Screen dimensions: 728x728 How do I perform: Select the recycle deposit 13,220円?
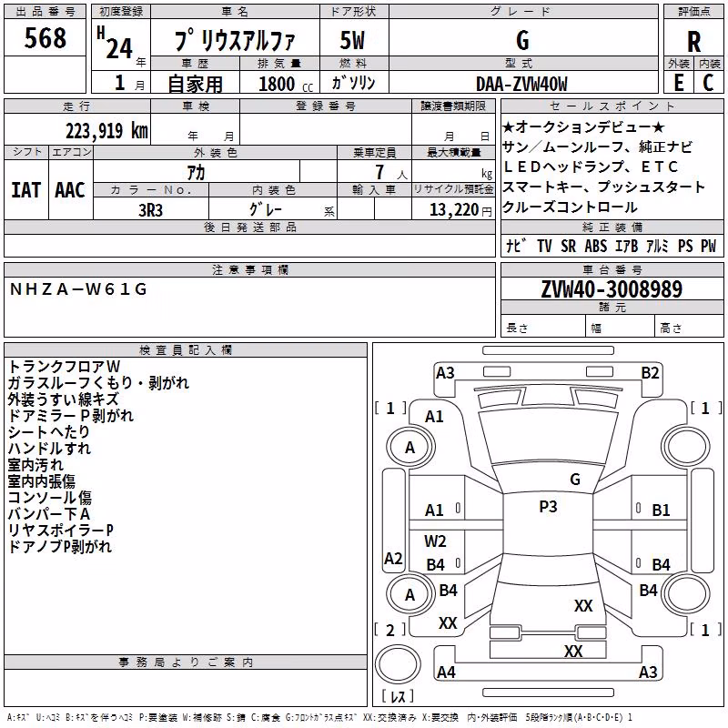(x=460, y=210)
